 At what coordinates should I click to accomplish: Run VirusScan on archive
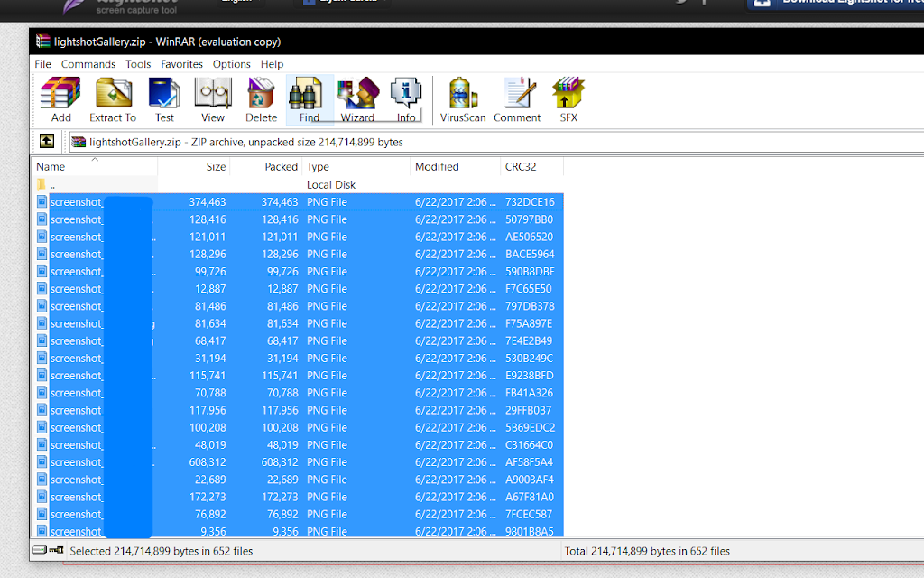tap(463, 99)
